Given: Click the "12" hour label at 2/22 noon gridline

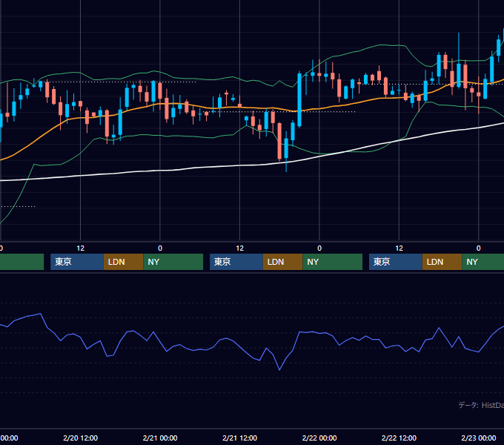Looking at the screenshot, I should click(399, 248).
